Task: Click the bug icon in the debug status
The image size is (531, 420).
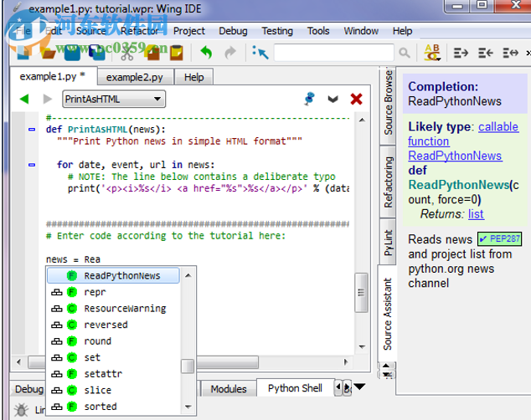Action: tap(21, 410)
